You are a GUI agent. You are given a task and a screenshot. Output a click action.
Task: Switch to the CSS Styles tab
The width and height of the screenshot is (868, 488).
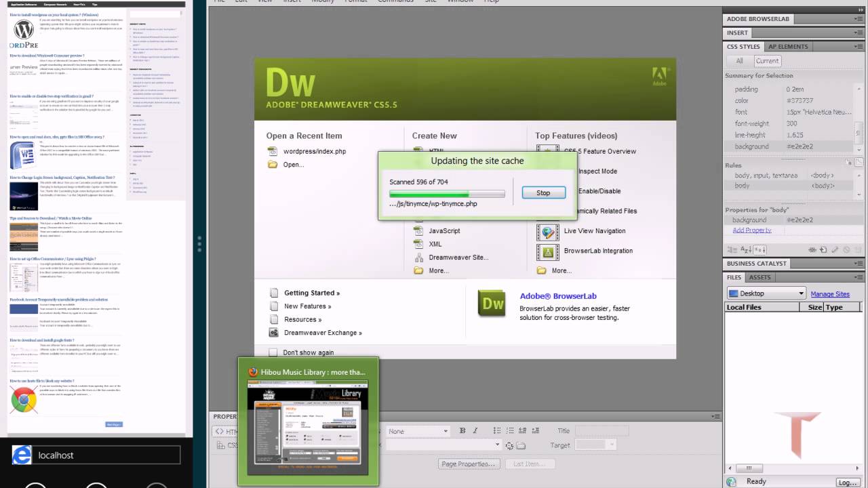click(743, 47)
